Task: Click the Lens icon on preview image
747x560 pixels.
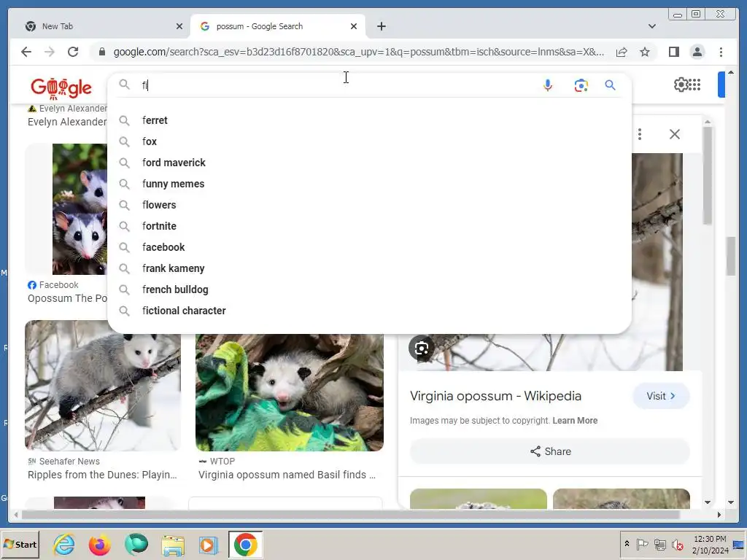Action: pos(422,348)
